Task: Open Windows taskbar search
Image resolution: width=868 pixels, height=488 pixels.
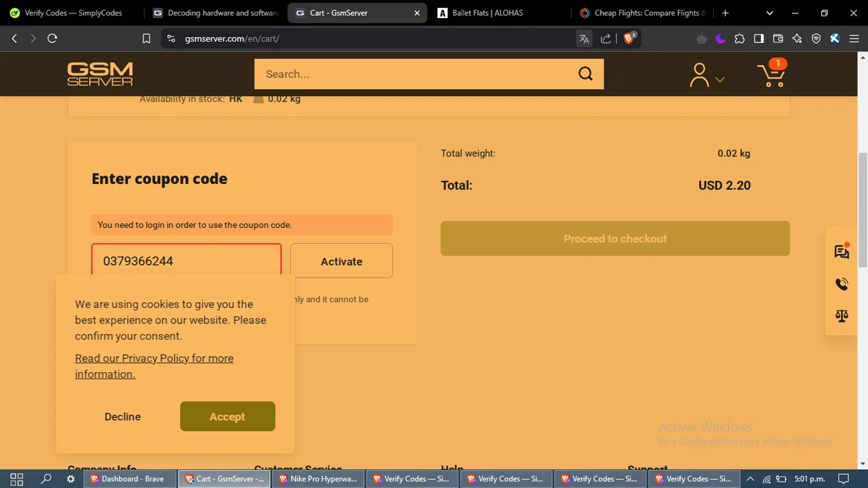Action: tap(46, 479)
